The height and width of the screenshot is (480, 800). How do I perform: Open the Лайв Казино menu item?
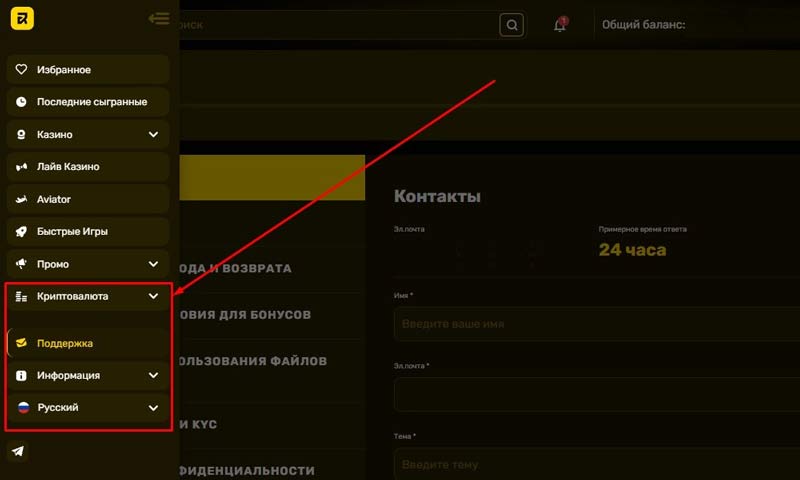coord(68,167)
